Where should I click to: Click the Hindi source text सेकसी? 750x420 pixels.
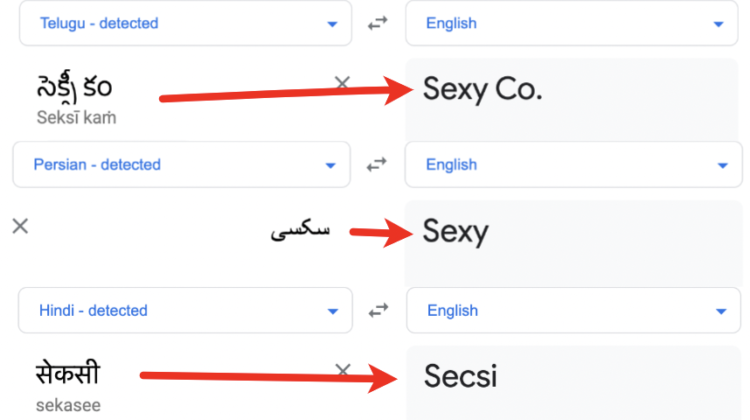pos(67,375)
